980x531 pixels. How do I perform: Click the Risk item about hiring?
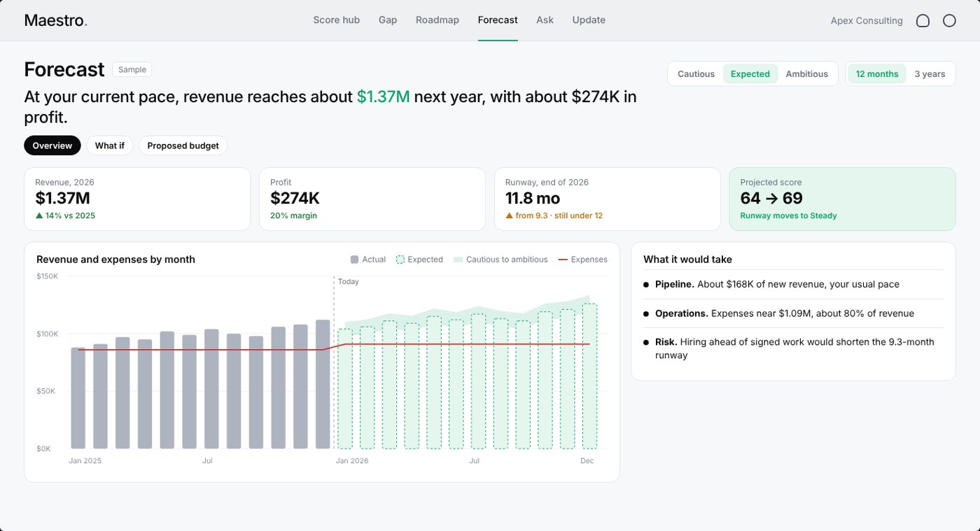(794, 348)
